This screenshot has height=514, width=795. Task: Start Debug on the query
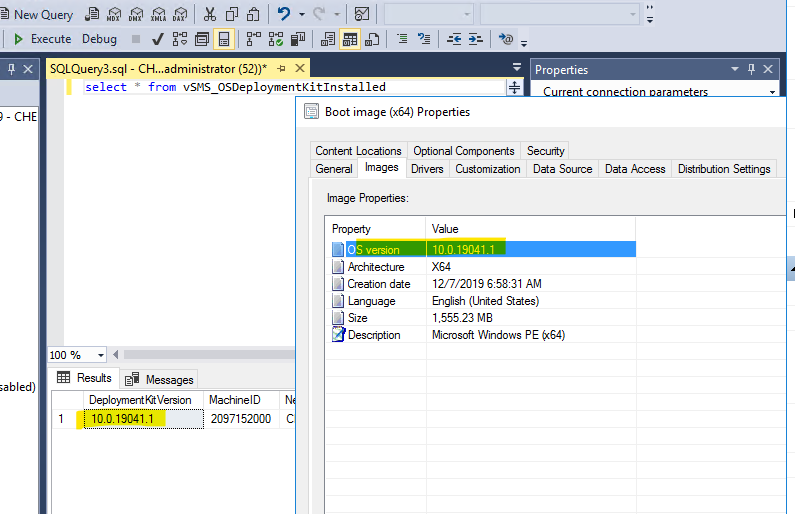pos(99,39)
